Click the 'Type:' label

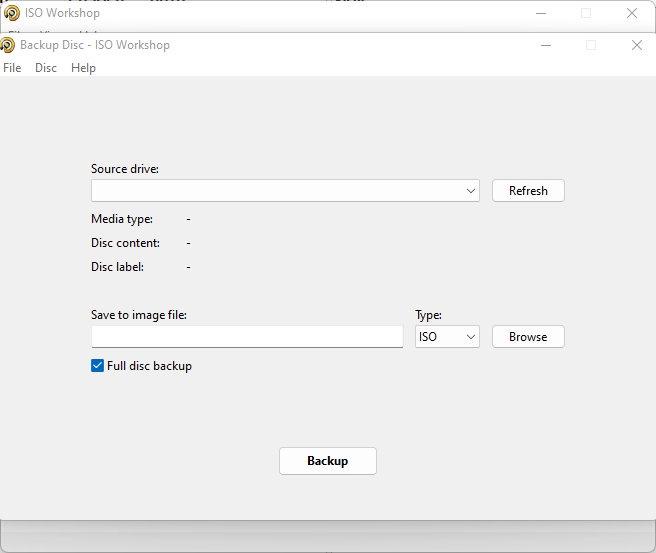click(428, 315)
